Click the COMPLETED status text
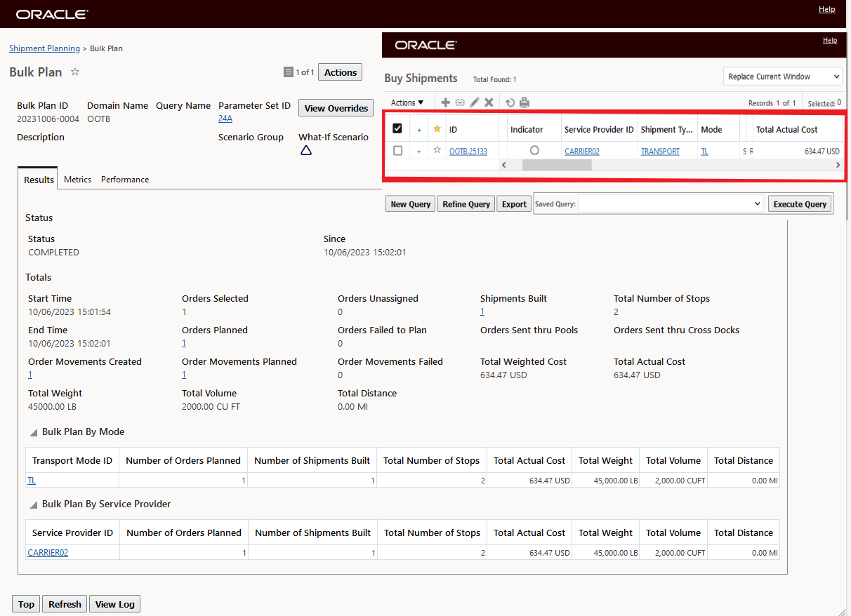Viewport: 851px width, 616px height. [53, 252]
